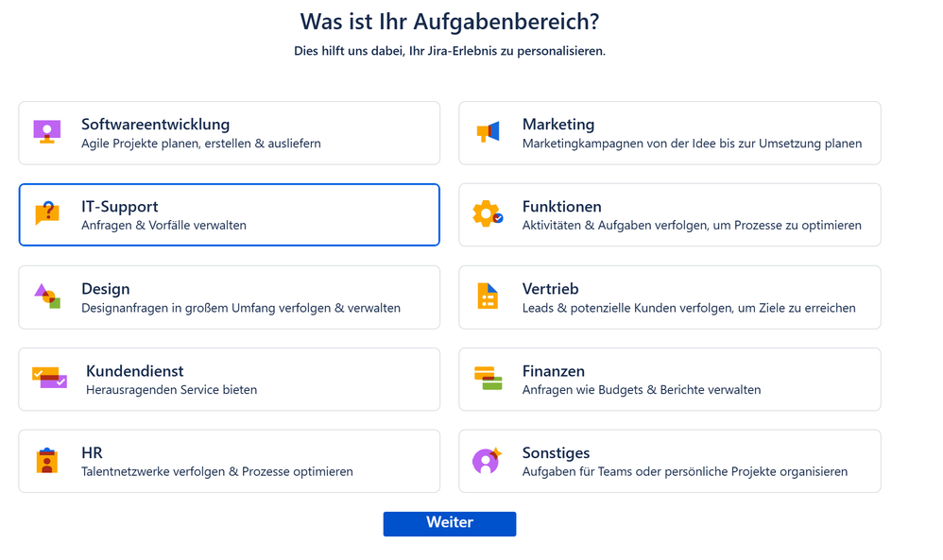The image size is (943, 560).
Task: Click the monitor icon next to Softwareentwicklung
Action: pos(47,132)
